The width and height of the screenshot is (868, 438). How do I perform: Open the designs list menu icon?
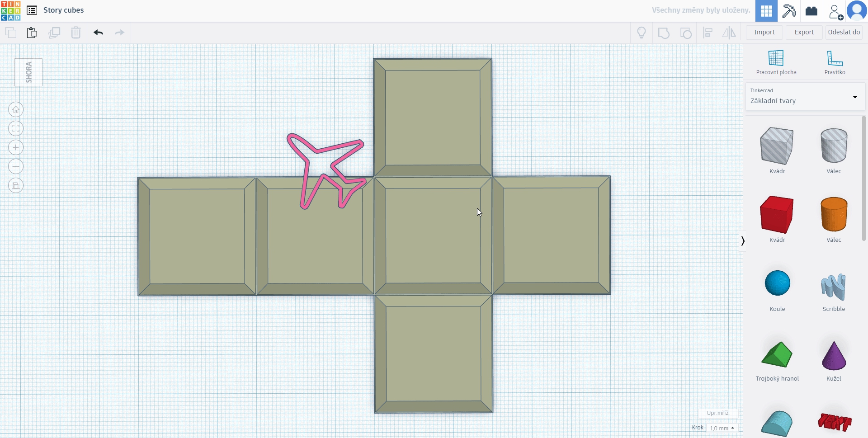point(32,10)
